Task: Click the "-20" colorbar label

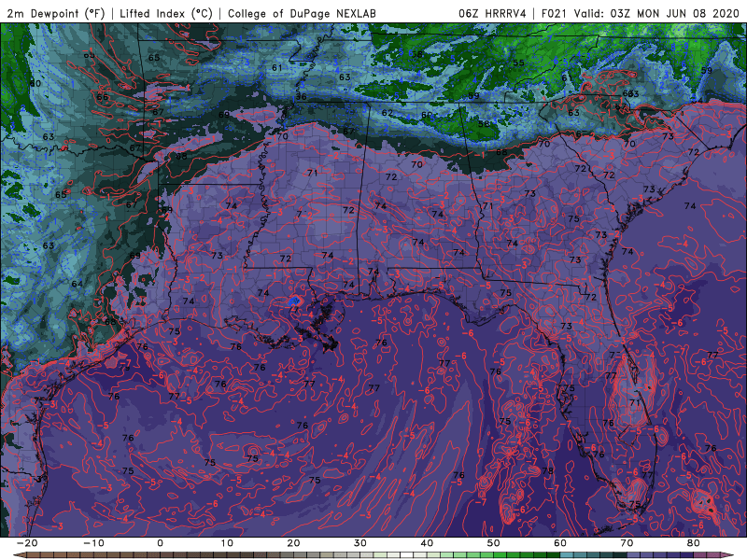Action: tap(27, 543)
